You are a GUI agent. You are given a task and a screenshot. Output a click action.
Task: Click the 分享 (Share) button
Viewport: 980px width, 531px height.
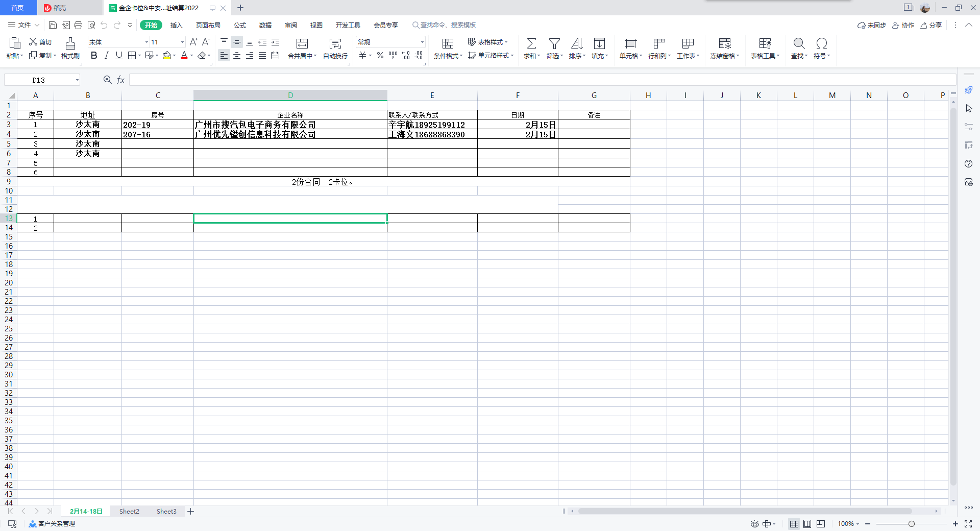coord(931,25)
